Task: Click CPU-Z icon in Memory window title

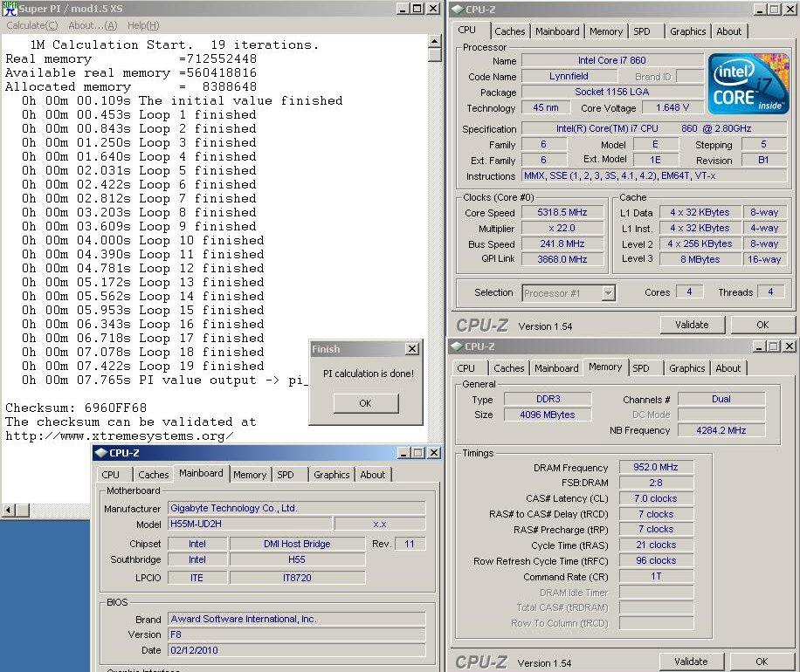Action: point(456,346)
